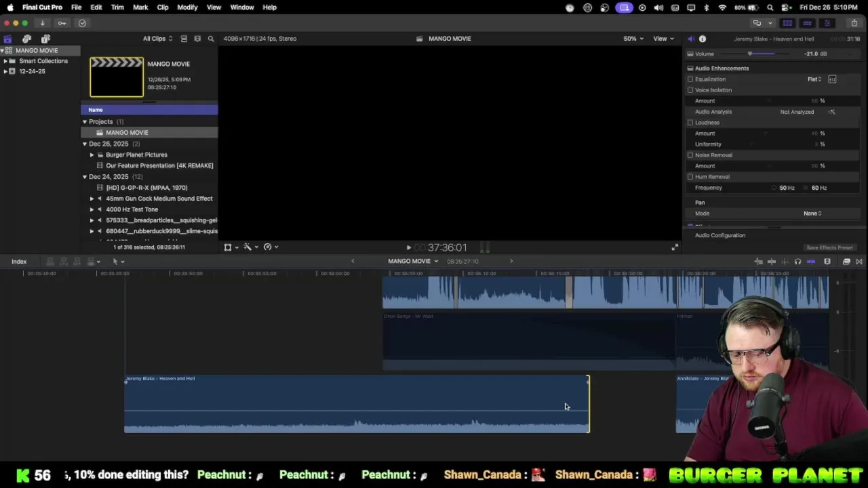Open the Transitions browser icon

pos(859,262)
